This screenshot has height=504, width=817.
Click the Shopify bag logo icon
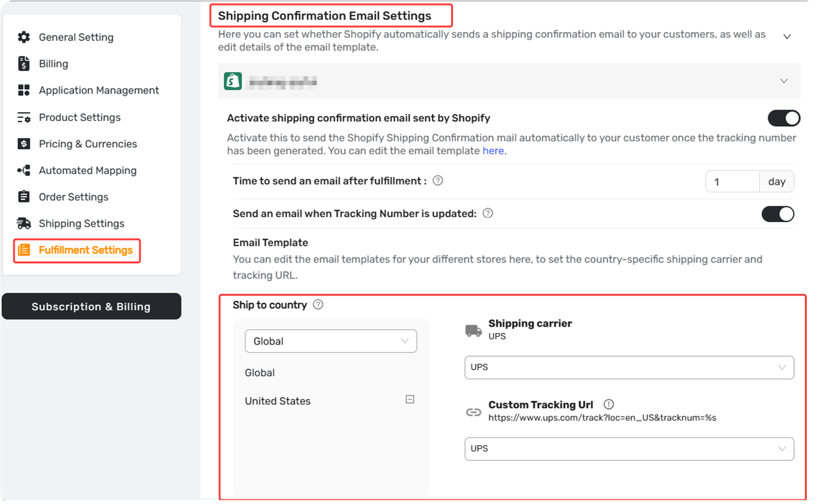tap(233, 81)
